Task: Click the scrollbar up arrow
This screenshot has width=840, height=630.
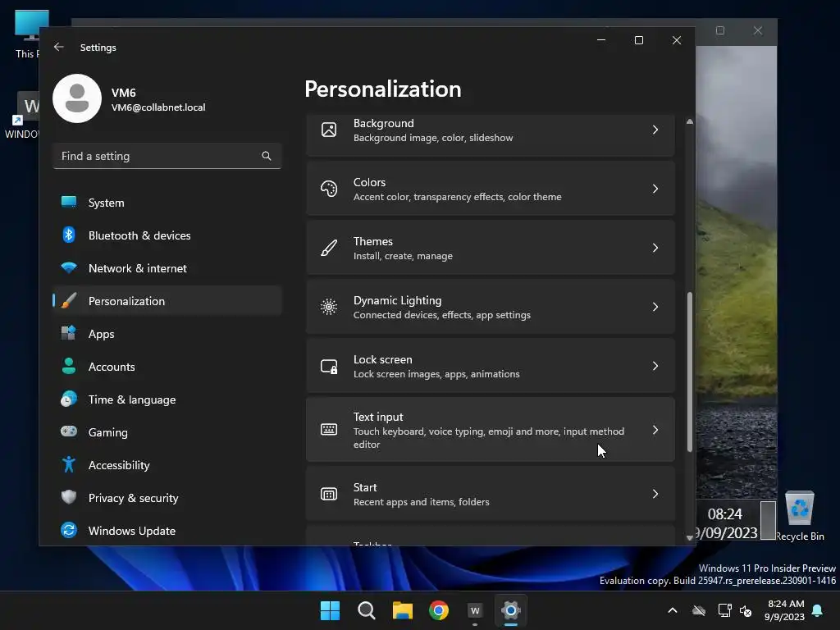Action: 689,121
